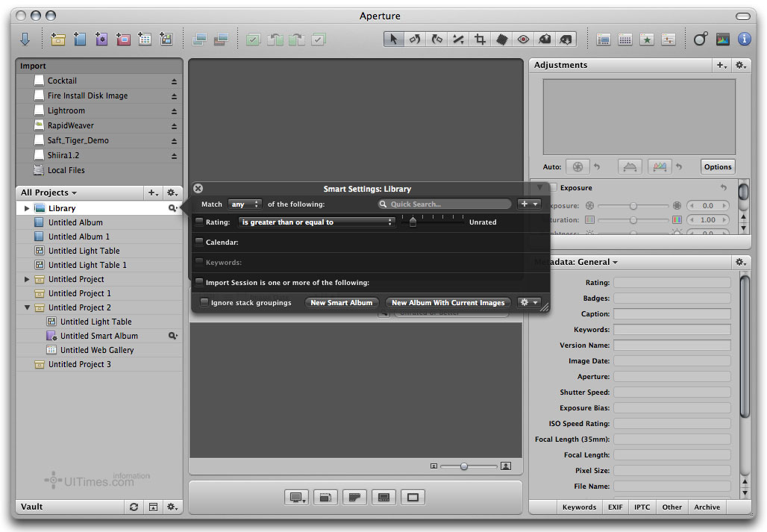The height and width of the screenshot is (532, 767).
Task: Select the Spot & Patch tool
Action: pyautogui.click(x=501, y=39)
